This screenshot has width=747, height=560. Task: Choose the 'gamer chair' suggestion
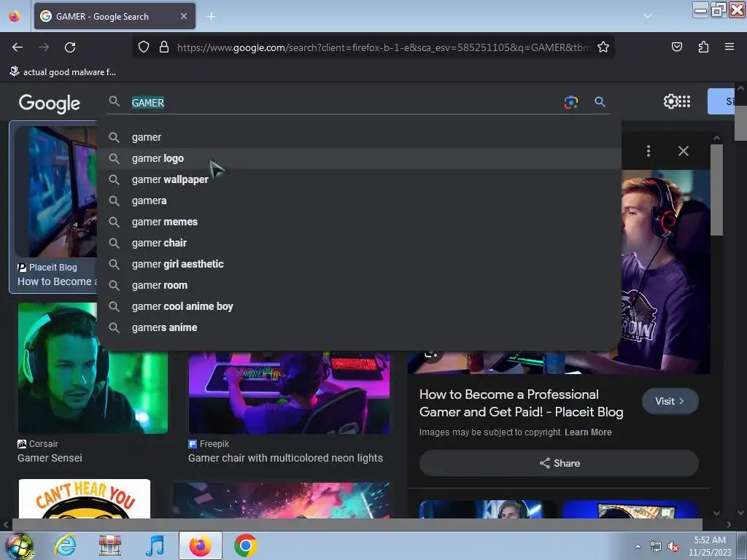pos(359,243)
